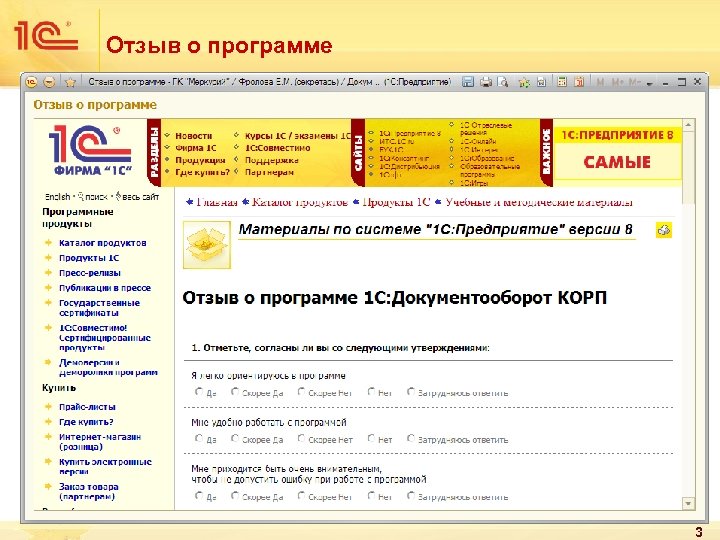Open the весь сайт sitemap link
The image size is (720, 540).
pyautogui.click(x=141, y=197)
